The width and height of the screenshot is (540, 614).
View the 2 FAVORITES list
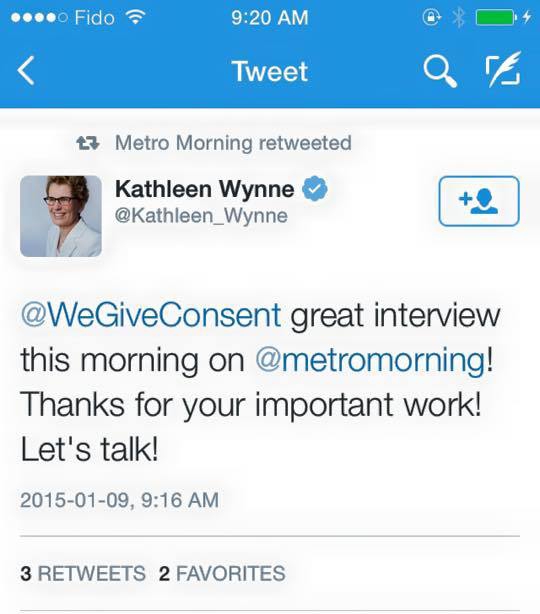(x=222, y=573)
